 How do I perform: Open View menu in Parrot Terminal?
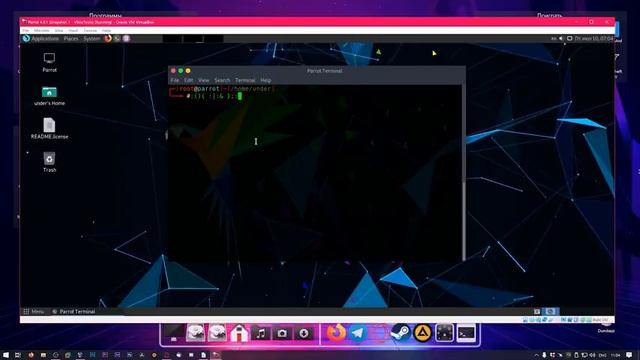[203, 80]
